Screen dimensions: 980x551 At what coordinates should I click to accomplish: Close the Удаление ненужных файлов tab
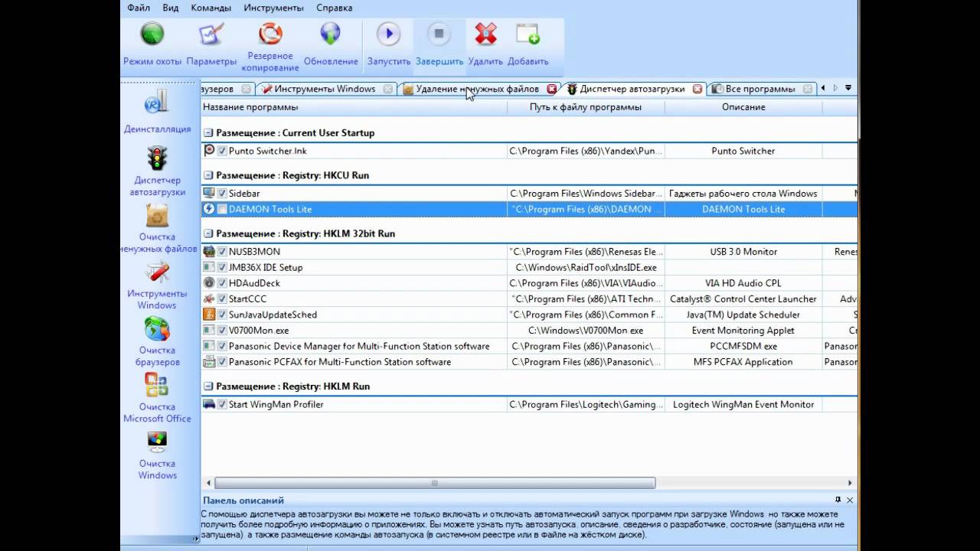click(x=551, y=89)
